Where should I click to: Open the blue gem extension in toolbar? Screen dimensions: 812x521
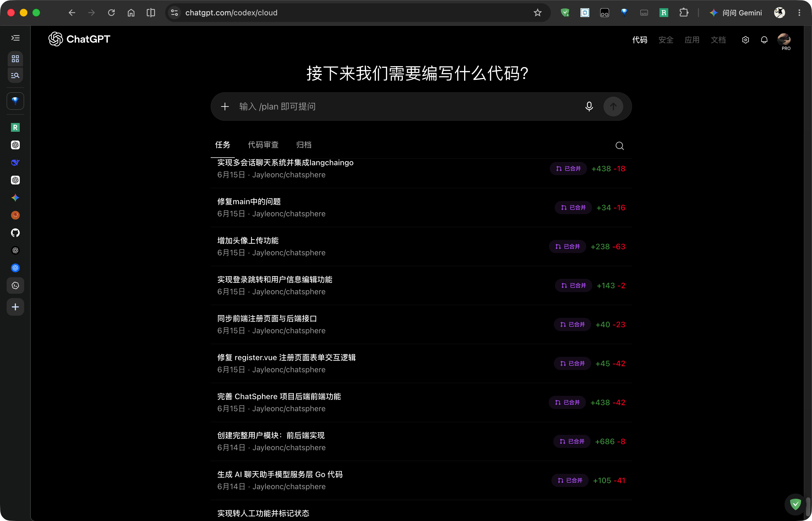point(624,13)
